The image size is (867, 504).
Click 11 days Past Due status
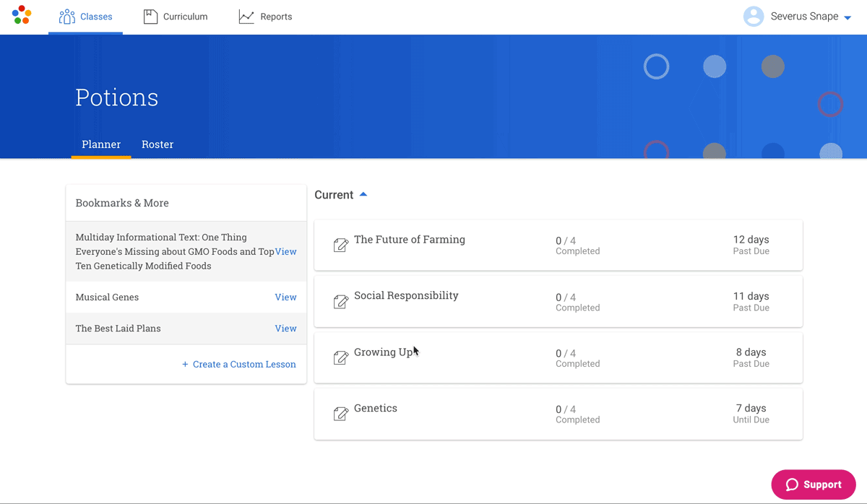[x=751, y=301]
